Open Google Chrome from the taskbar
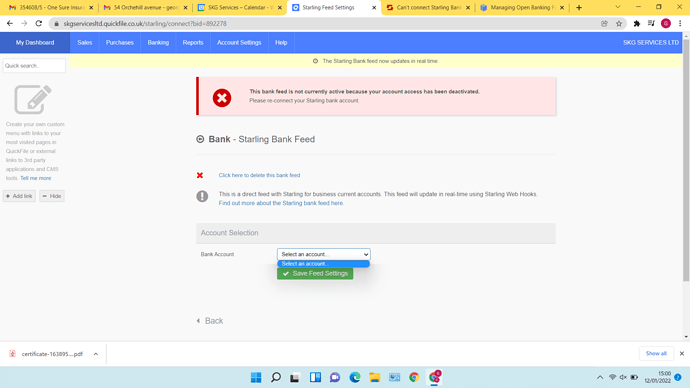 (x=414, y=377)
